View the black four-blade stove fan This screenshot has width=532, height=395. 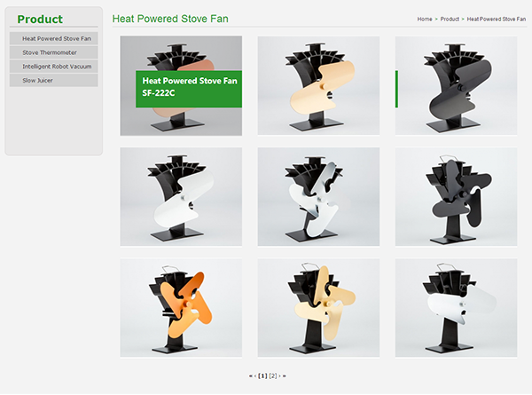456,197
